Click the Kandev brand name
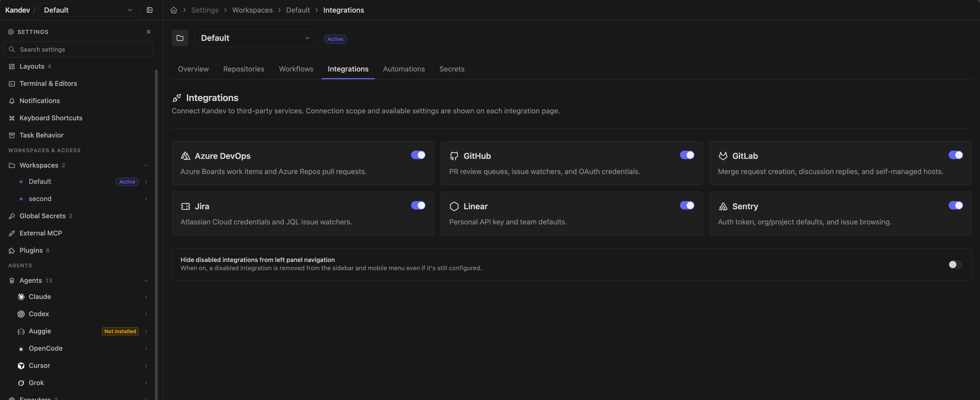This screenshot has height=400, width=980. coord(17,10)
